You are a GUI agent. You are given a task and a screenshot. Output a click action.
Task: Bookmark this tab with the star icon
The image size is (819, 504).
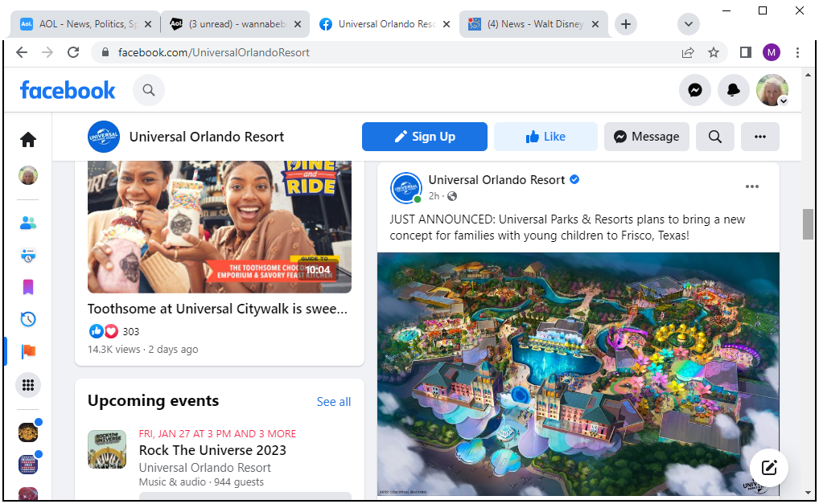pos(714,52)
